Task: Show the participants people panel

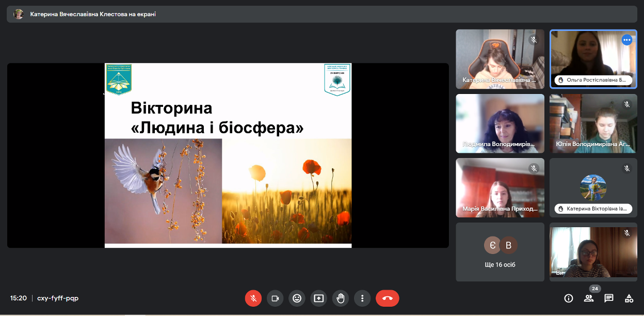Action: [589, 298]
